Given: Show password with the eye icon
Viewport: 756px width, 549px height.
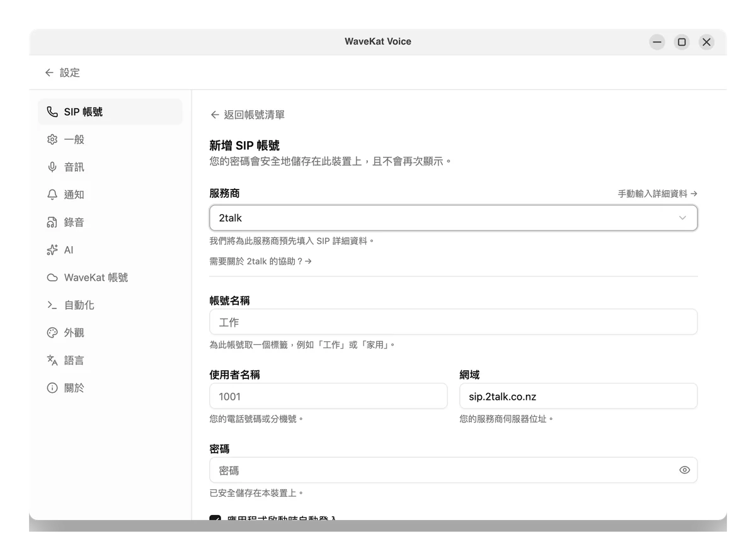Looking at the screenshot, I should pos(685,470).
